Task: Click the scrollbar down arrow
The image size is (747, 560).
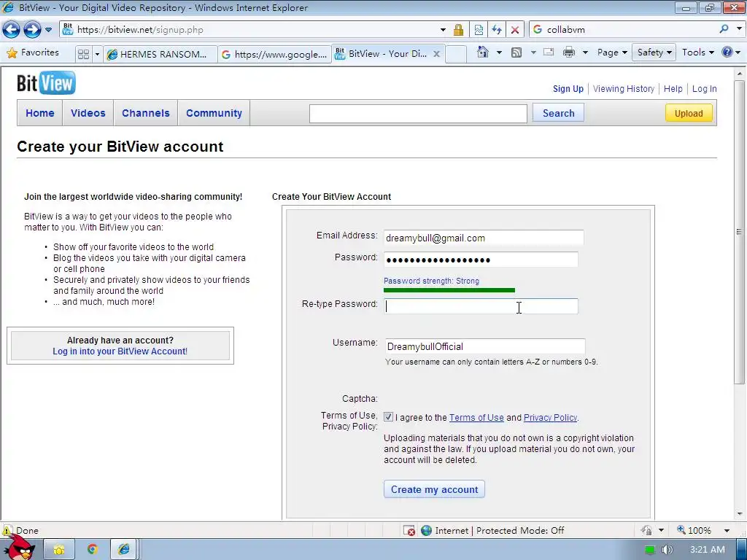Action: click(x=740, y=514)
